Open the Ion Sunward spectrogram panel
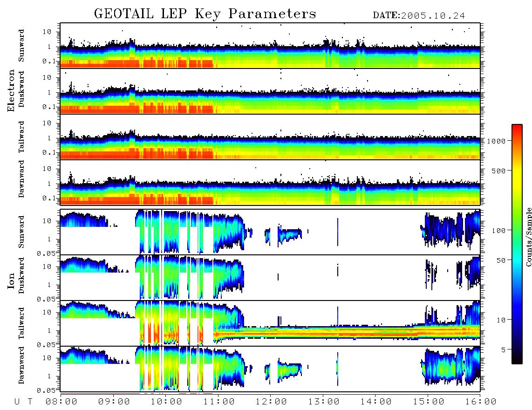 click(x=270, y=232)
